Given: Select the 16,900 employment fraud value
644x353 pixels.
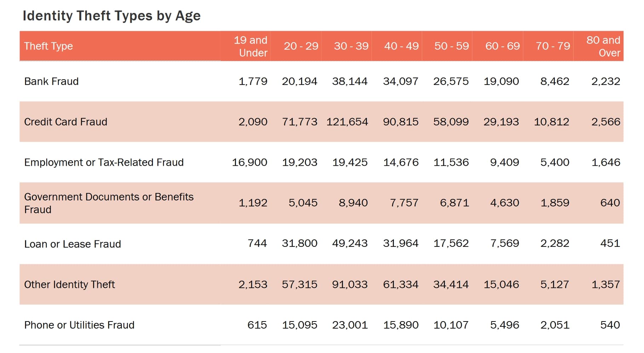Looking at the screenshot, I should 249,162.
